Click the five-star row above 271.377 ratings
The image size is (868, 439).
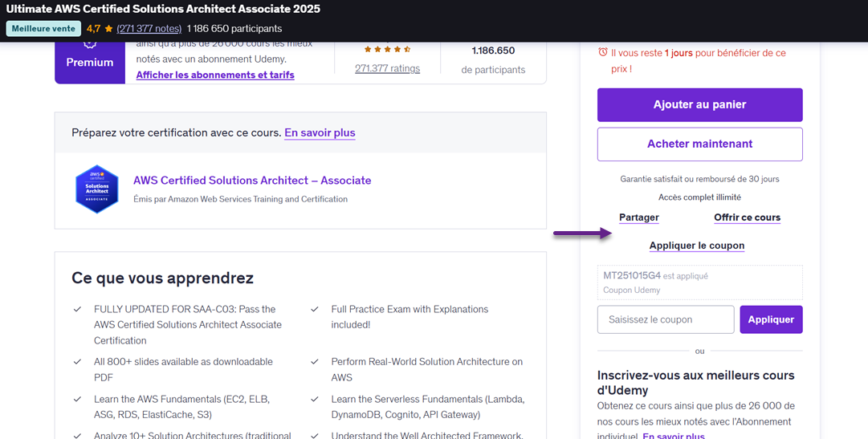point(388,49)
